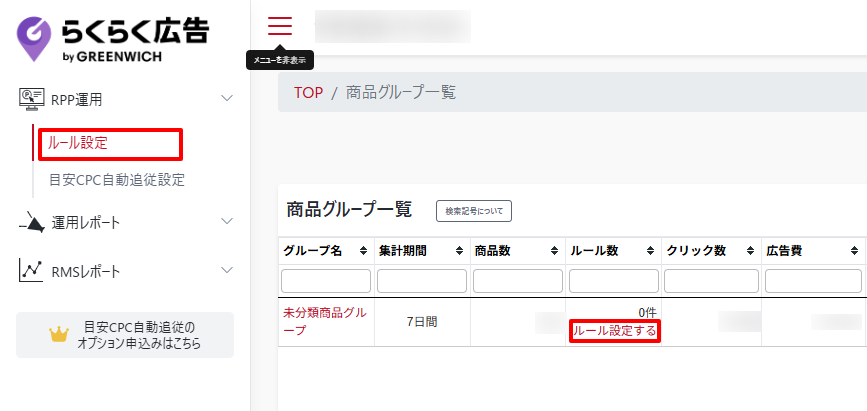867x411 pixels.
Task: Click the RMSレポート line graph icon
Action: (31, 271)
